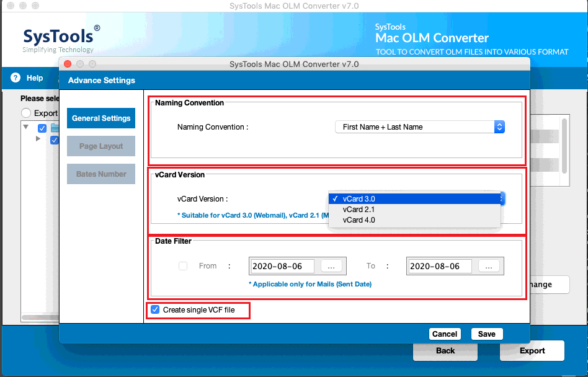Open the To date picker ellipsis button
Image resolution: width=588 pixels, height=377 pixels.
[489, 267]
